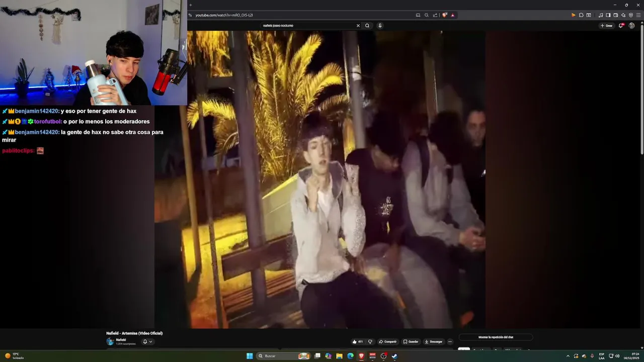
Task: Click the tray microphone icon
Action: (x=592, y=356)
